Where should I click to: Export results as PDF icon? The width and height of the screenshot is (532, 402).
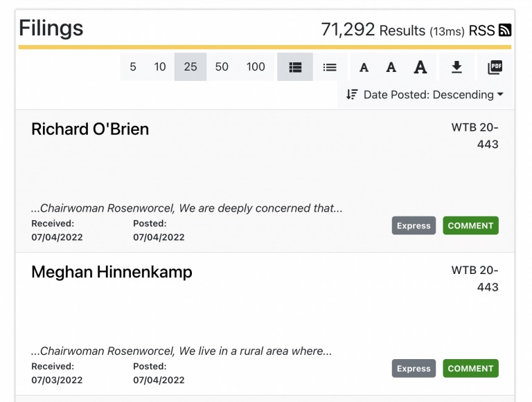[495, 67]
